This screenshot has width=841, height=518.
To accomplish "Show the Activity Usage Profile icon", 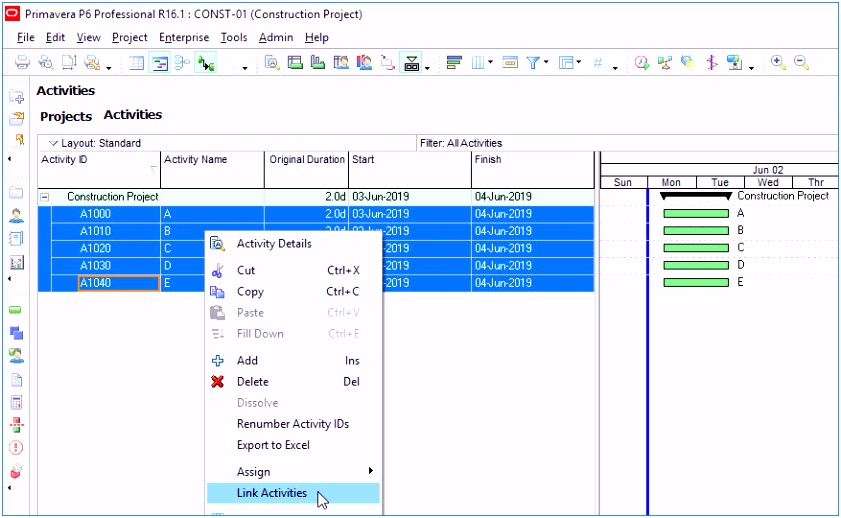I will [318, 63].
